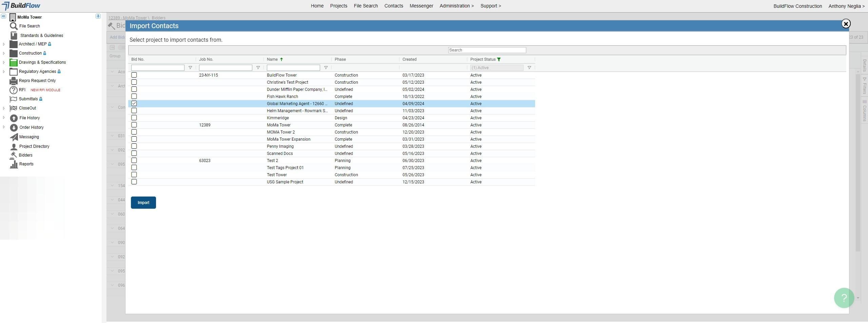Screen dimensions: 868x323
Task: Click the Submittals flag icon
Action: click(13, 99)
